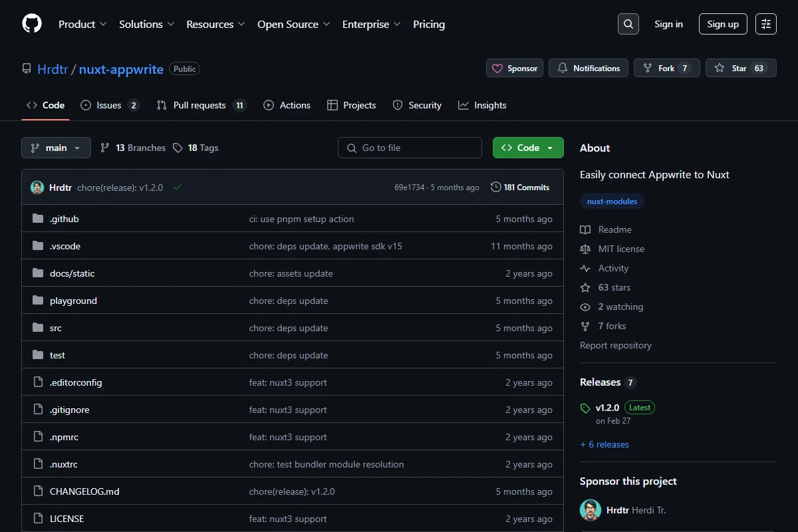
Task: Click Hrdtr's avatar in the latest commit
Action: (37, 188)
